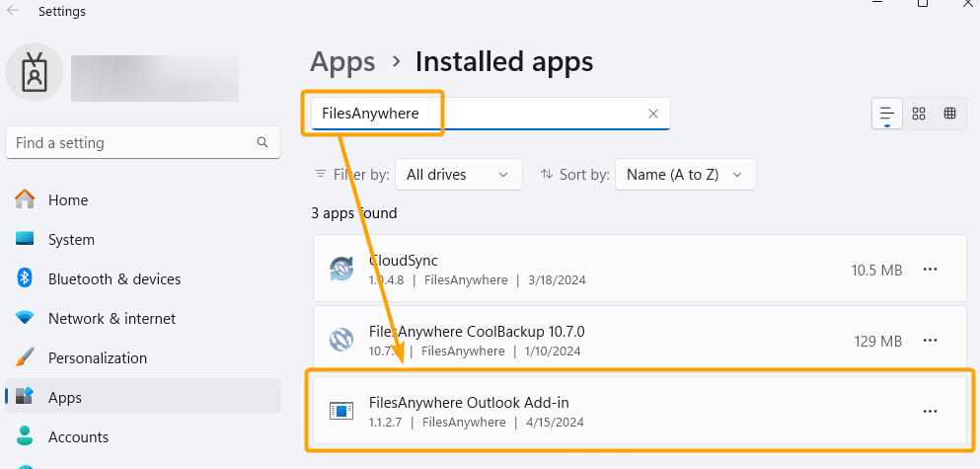Viewport: 980px width, 469px height.
Task: Open the Sort by Name dropdown
Action: 686,175
